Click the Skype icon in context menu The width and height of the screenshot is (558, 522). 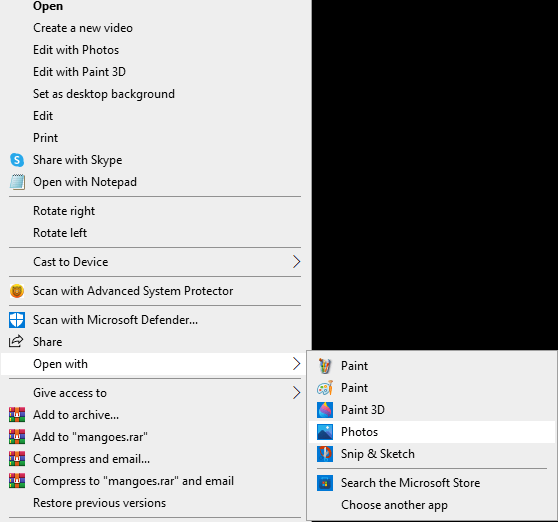point(17,160)
